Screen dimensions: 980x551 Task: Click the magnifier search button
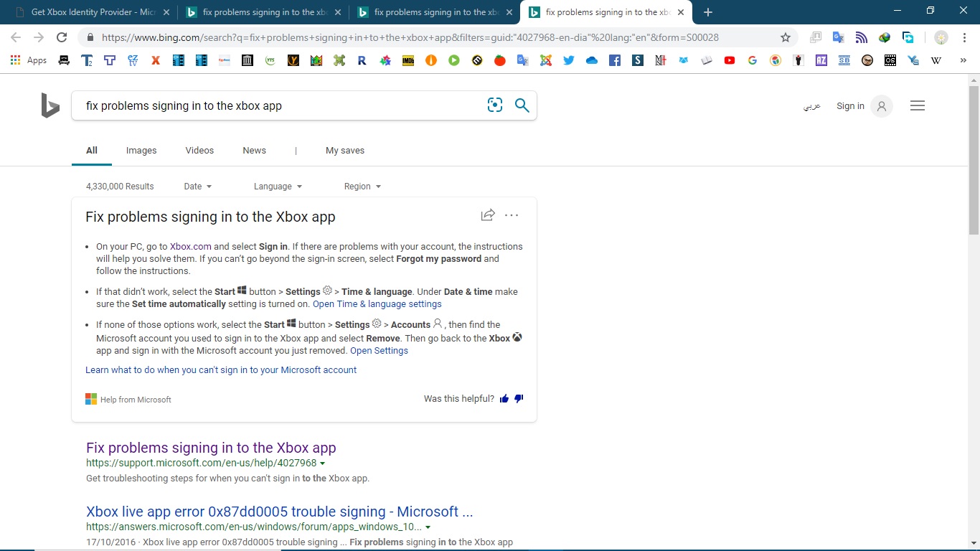point(522,105)
